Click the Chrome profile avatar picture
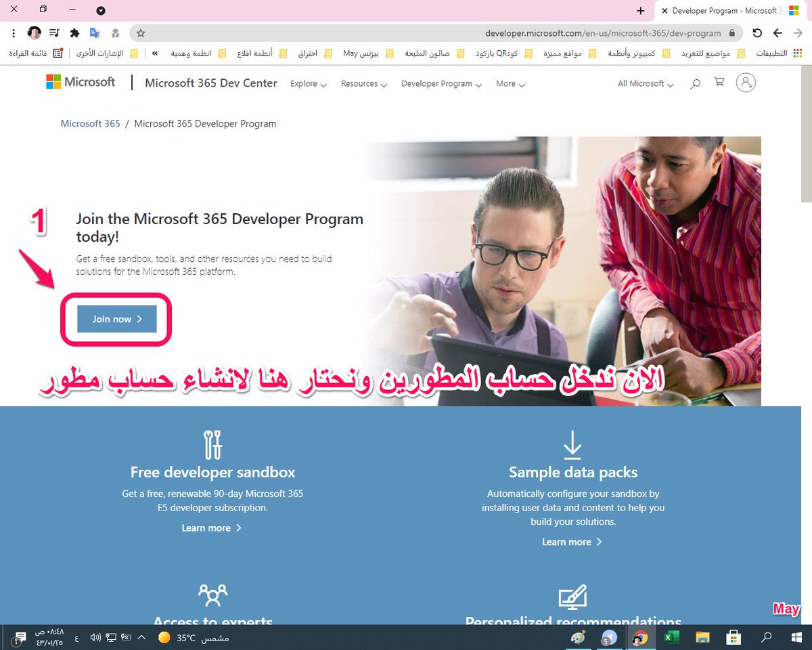This screenshot has width=812, height=650. click(x=34, y=32)
